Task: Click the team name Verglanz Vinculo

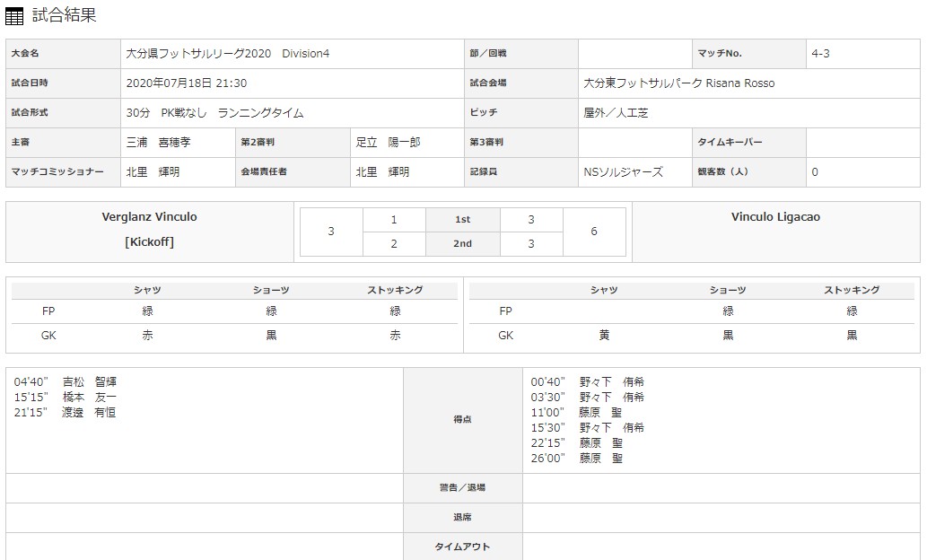Action: 150,217
